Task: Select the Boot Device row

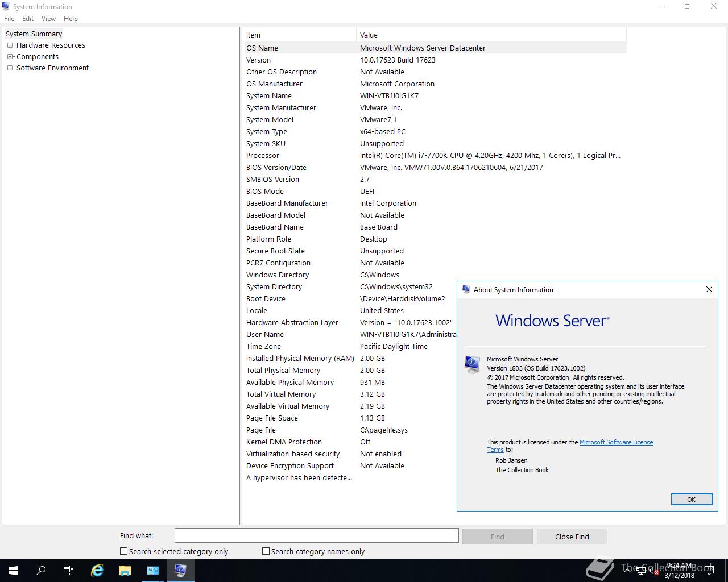Action: pyautogui.click(x=351, y=298)
